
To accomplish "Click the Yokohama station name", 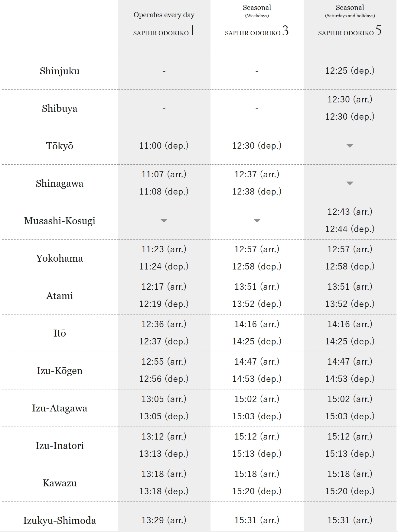I will point(60,258).
